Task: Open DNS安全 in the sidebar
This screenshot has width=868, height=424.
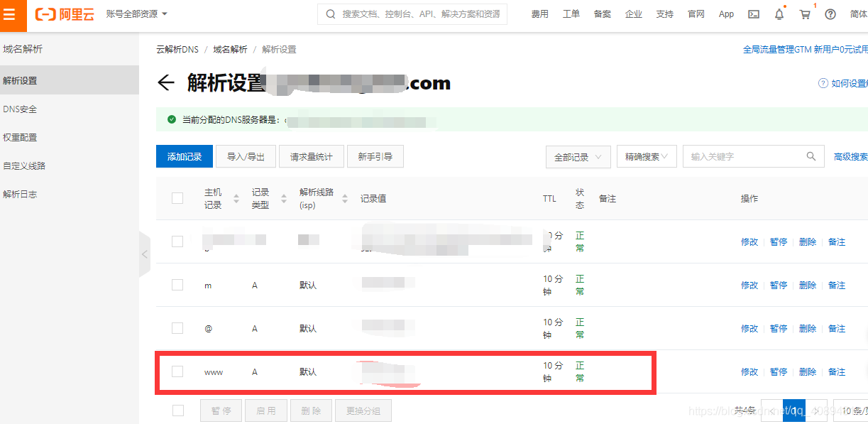Action: 20,109
